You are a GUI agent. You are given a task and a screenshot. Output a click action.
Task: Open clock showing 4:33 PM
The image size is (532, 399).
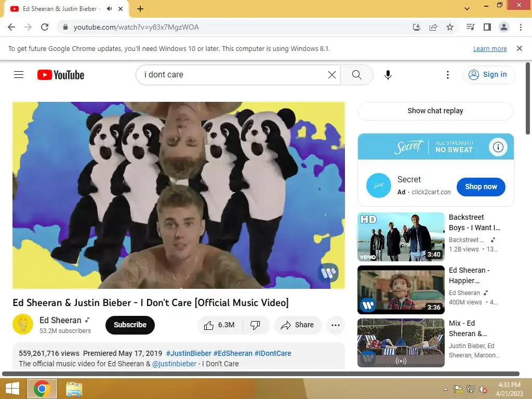click(509, 389)
